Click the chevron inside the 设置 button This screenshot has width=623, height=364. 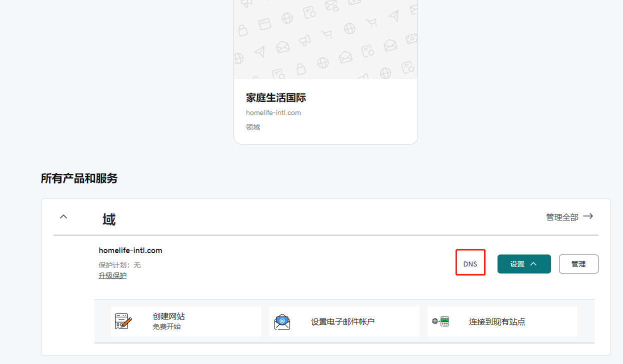533,264
